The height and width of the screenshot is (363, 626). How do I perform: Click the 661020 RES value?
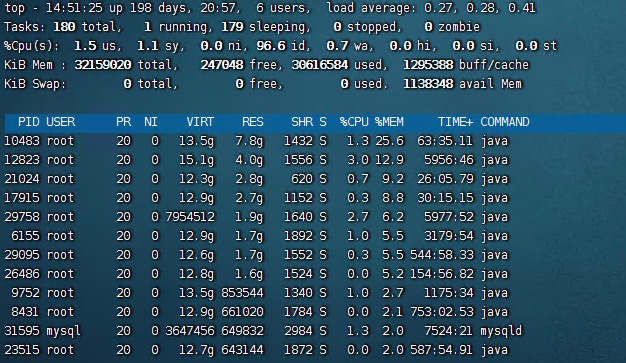tap(243, 311)
